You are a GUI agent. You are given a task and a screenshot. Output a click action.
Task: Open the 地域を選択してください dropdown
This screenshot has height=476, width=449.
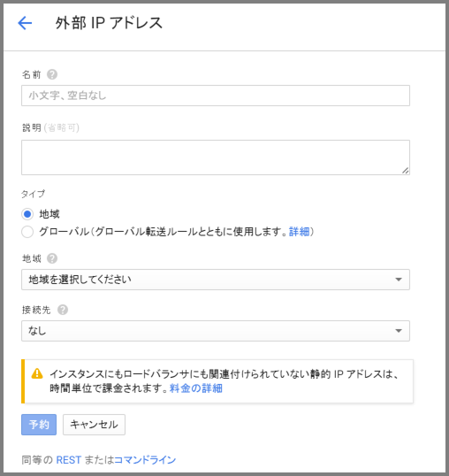(216, 280)
